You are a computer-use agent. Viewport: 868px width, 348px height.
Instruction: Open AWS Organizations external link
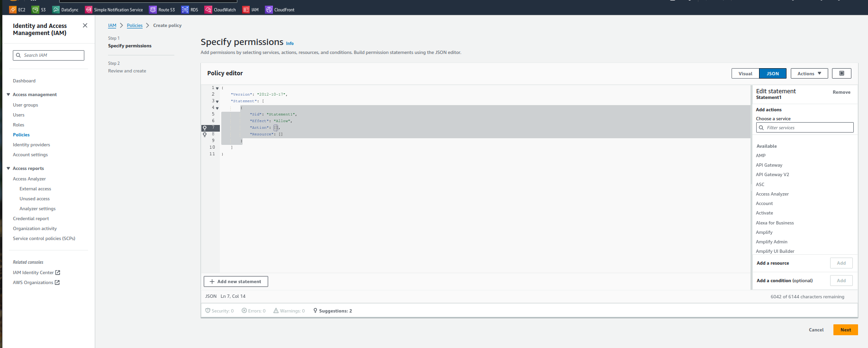coord(36,283)
